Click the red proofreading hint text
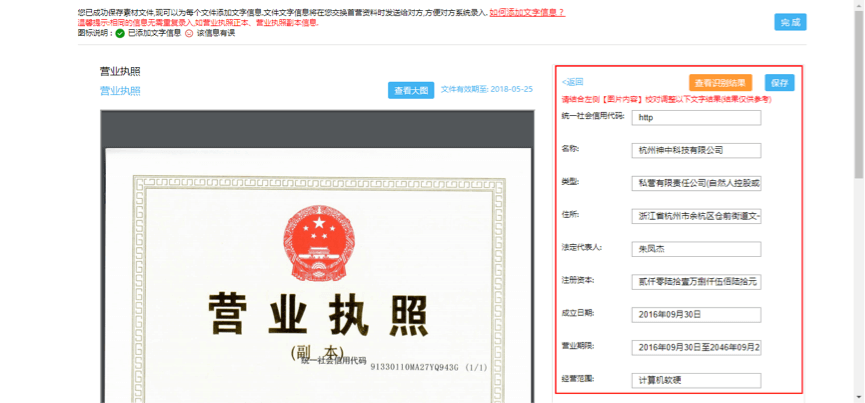The width and height of the screenshot is (865, 403). click(x=666, y=100)
